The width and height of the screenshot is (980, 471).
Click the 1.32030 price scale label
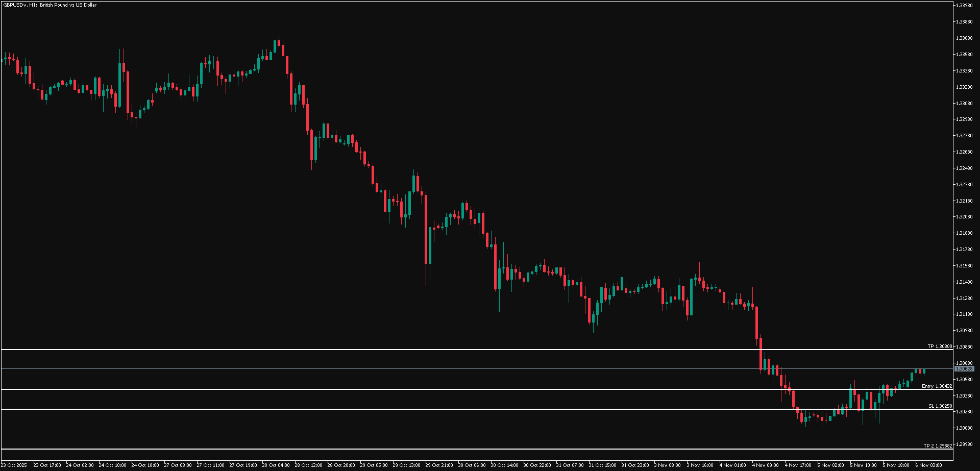point(964,217)
